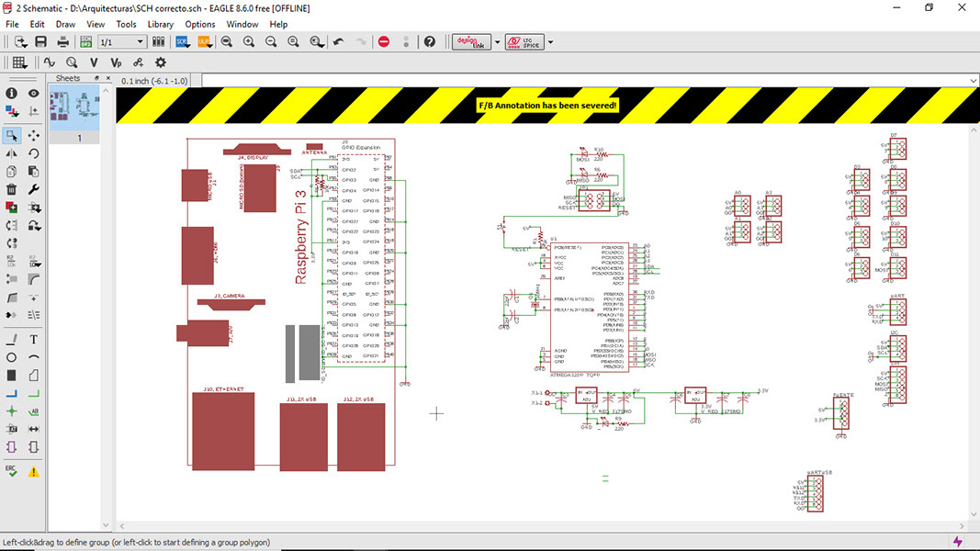Open the File menu
The height and width of the screenshot is (551, 980).
12,25
